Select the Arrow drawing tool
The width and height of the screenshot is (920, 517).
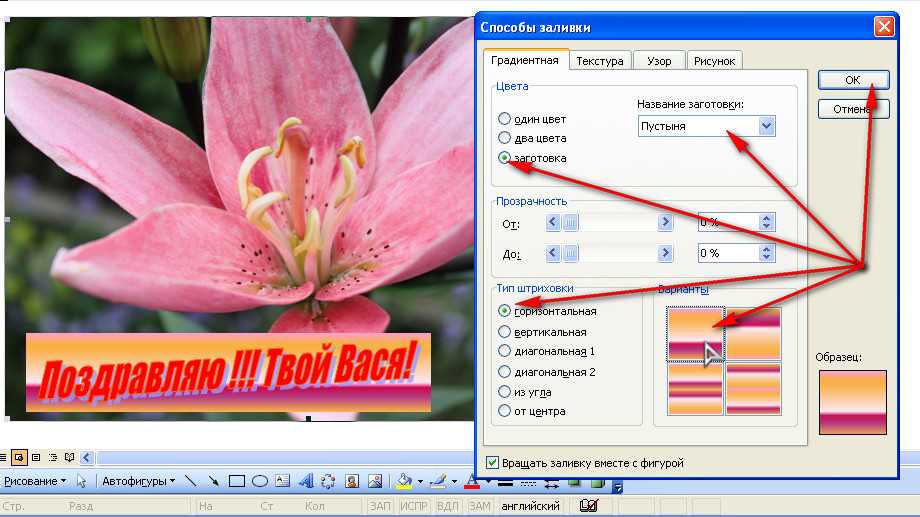tap(213, 481)
